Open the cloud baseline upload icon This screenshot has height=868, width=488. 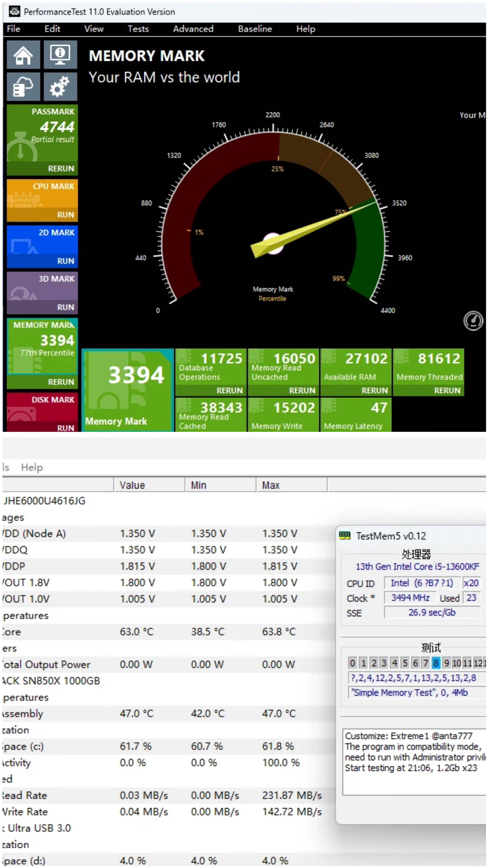(x=23, y=87)
